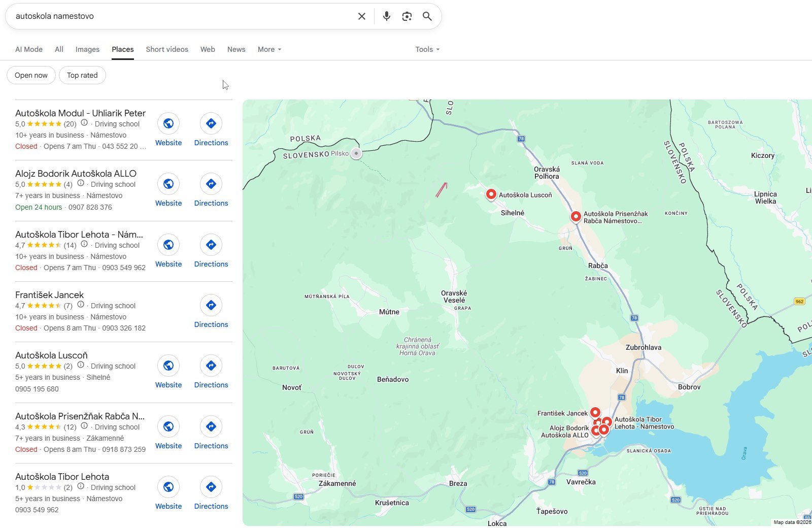Screen dimensions: 812x528
Task: Switch to the Images tab
Action: [x=87, y=49]
